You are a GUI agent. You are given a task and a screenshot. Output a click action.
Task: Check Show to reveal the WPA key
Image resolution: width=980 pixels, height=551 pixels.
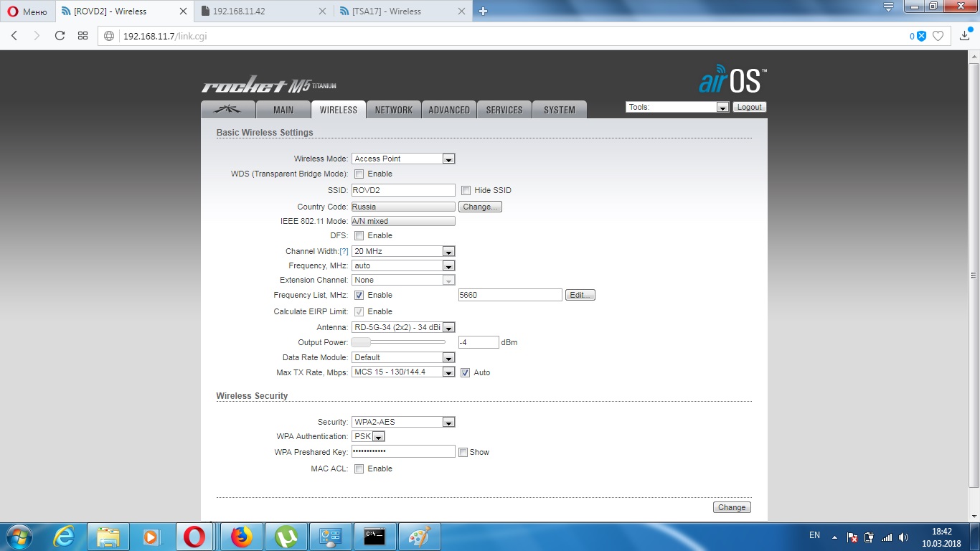tap(463, 452)
